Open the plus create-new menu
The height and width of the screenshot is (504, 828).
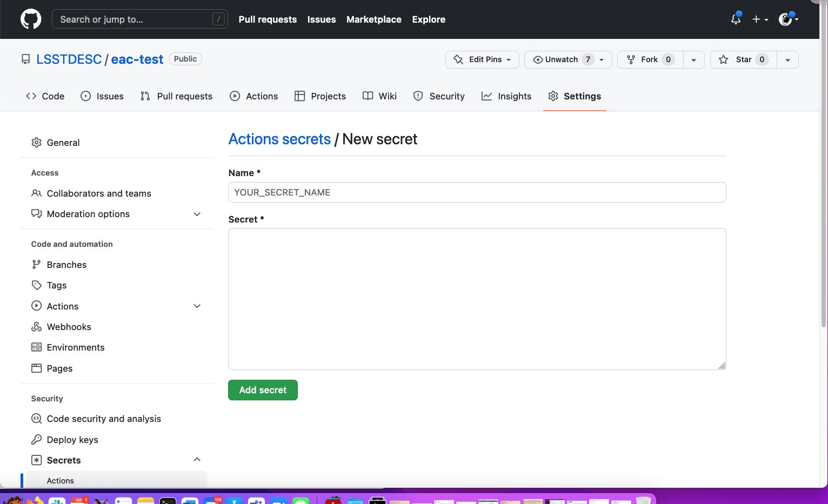pyautogui.click(x=760, y=19)
